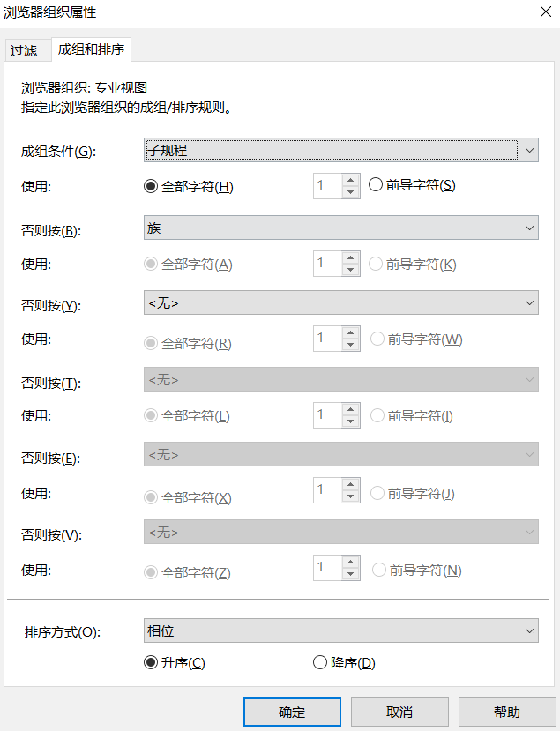The image size is (560, 731).
Task: Click the down arrow of the 否则按(Y) spinner
Action: click(350, 345)
